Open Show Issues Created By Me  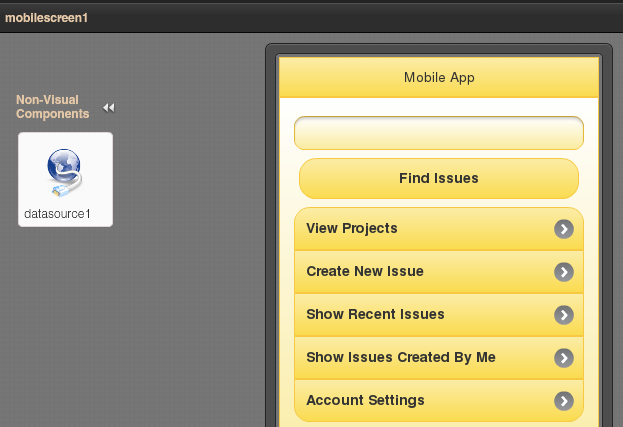point(439,358)
